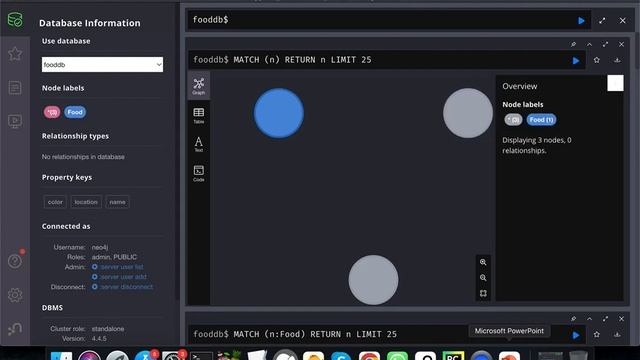Select the blue Food node
This screenshot has height=360, width=640.
point(279,113)
